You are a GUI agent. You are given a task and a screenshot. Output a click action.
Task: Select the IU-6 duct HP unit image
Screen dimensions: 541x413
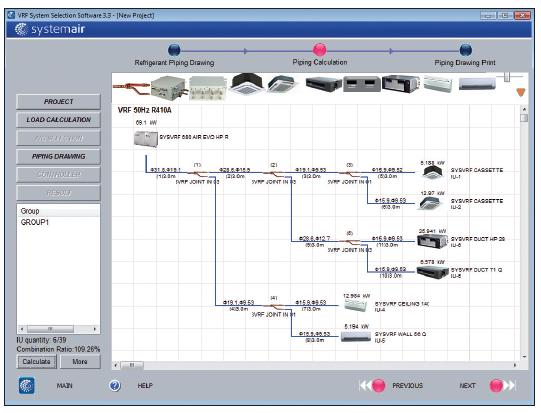point(431,241)
